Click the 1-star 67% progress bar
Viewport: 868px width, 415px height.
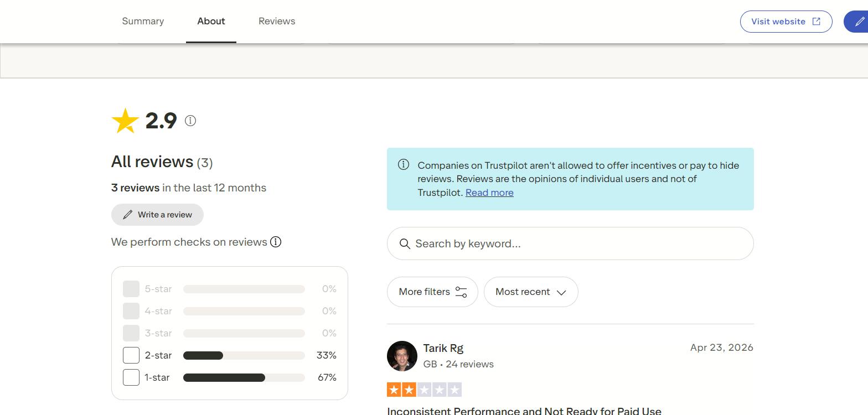click(244, 377)
